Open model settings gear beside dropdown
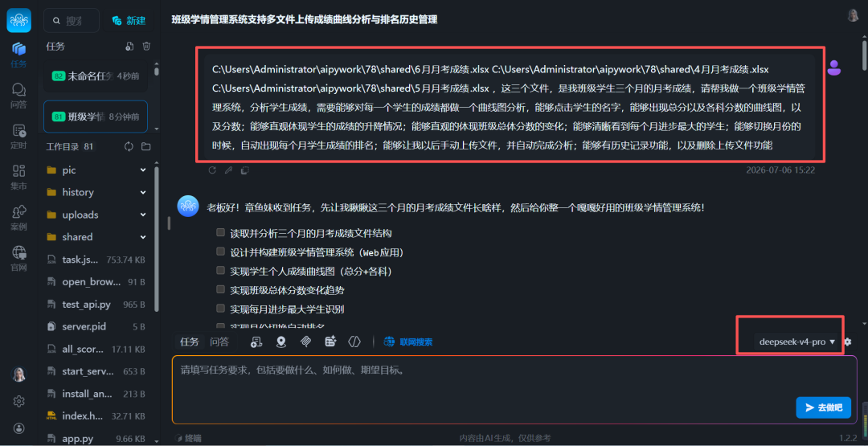This screenshot has width=868, height=446. tap(848, 342)
